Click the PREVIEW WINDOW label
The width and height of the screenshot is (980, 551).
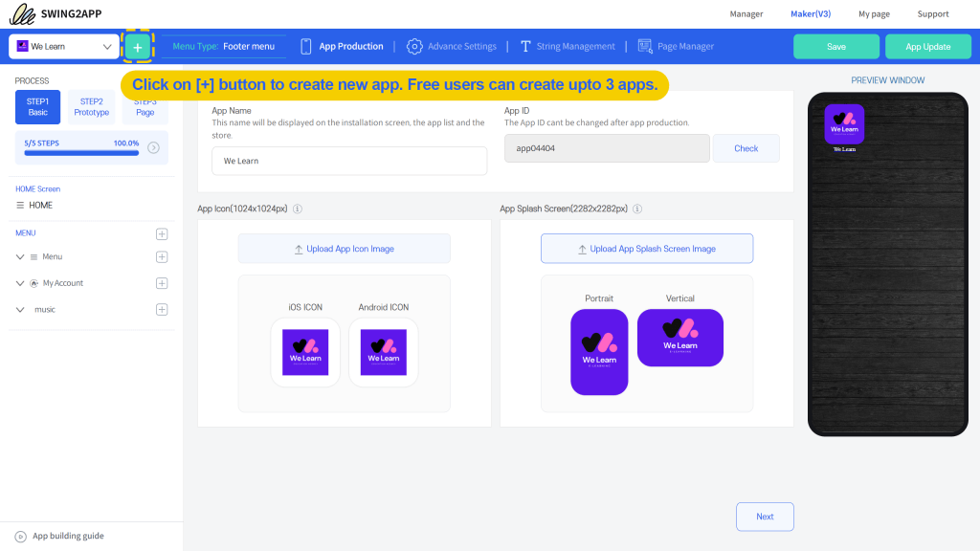point(887,80)
